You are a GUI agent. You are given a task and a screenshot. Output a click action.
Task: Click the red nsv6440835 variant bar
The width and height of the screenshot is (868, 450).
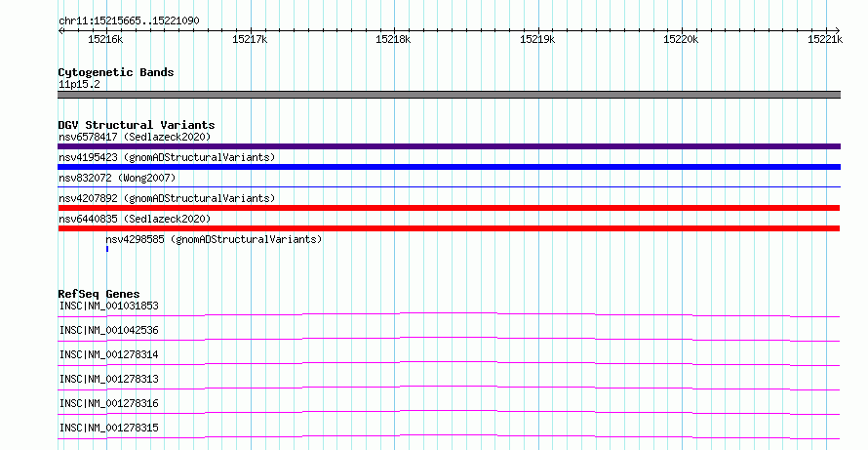click(449, 228)
